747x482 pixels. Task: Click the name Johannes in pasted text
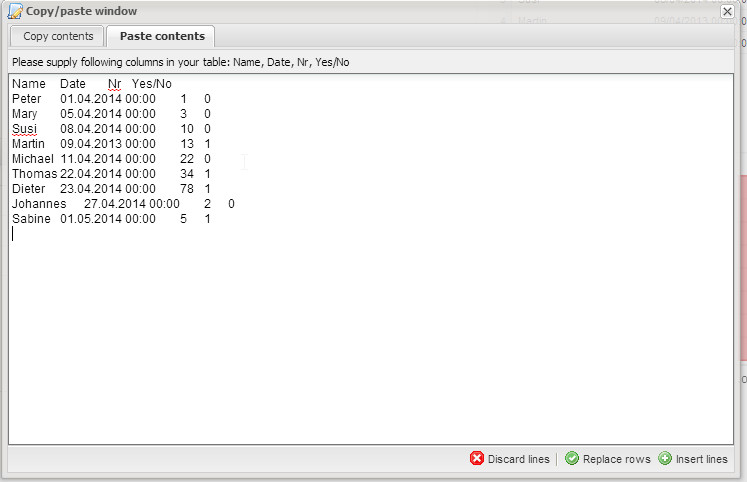[x=39, y=204]
